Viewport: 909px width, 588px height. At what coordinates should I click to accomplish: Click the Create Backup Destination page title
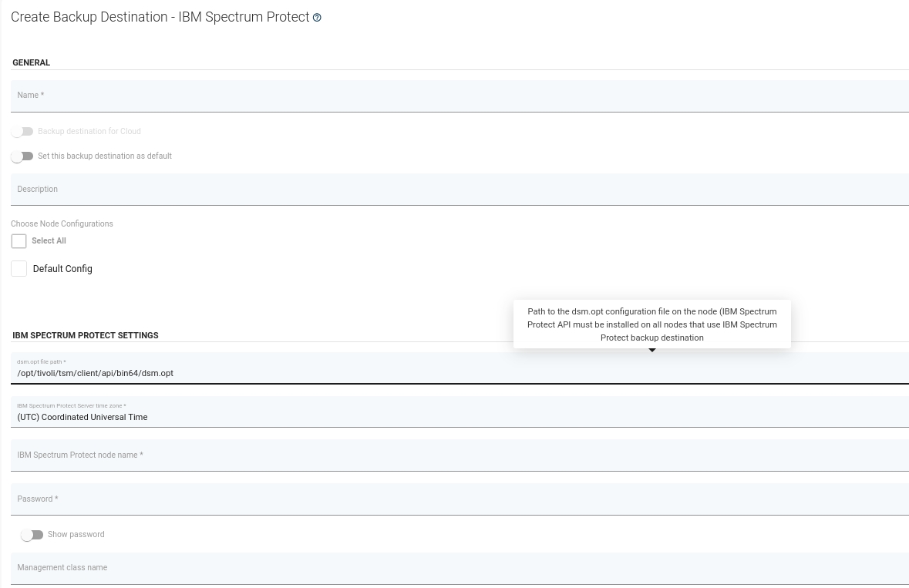click(x=160, y=17)
